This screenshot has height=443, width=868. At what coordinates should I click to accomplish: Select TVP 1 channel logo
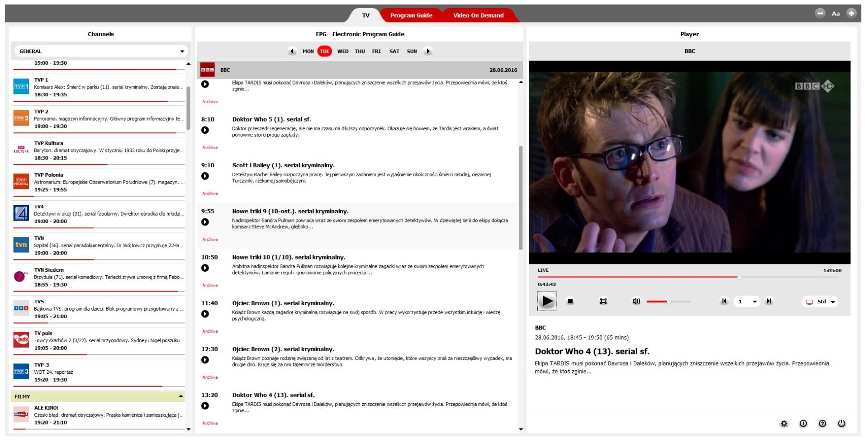[x=21, y=86]
